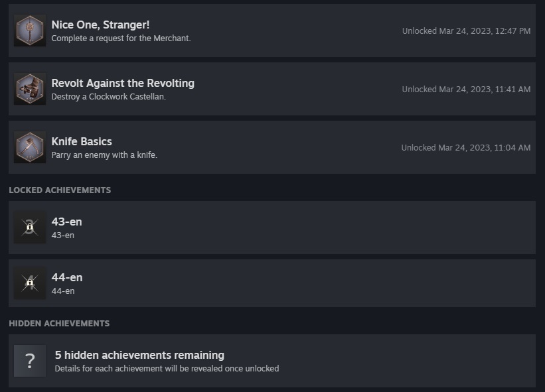Image resolution: width=545 pixels, height=392 pixels.
Task: Click the question mark hidden achievements icon
Action: click(x=30, y=361)
